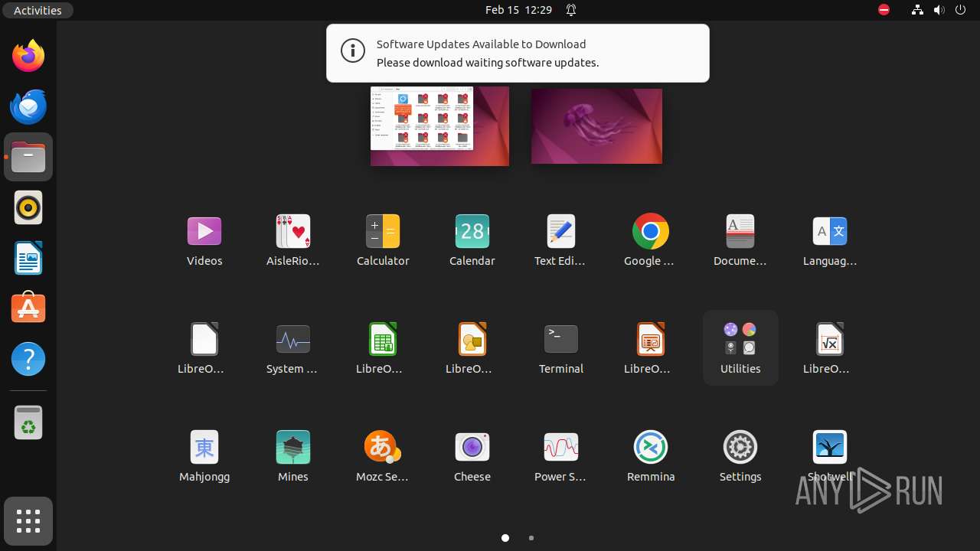This screenshot has height=551, width=980.
Task: Click the notification bell in top bar
Action: (x=571, y=10)
